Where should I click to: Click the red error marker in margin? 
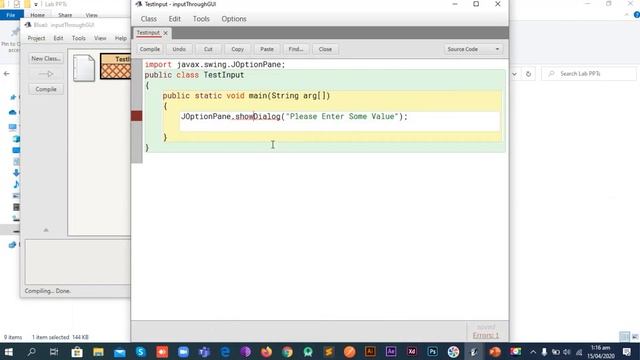click(x=137, y=116)
